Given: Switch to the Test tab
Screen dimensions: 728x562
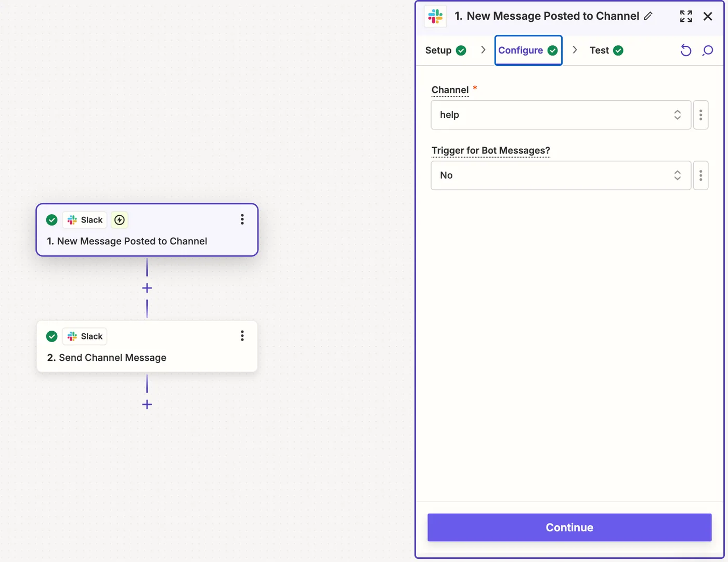Looking at the screenshot, I should click(x=606, y=50).
